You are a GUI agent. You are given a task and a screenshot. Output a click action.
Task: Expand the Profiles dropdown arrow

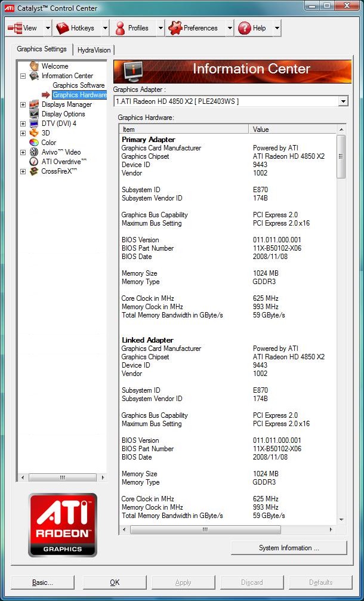[x=161, y=28]
